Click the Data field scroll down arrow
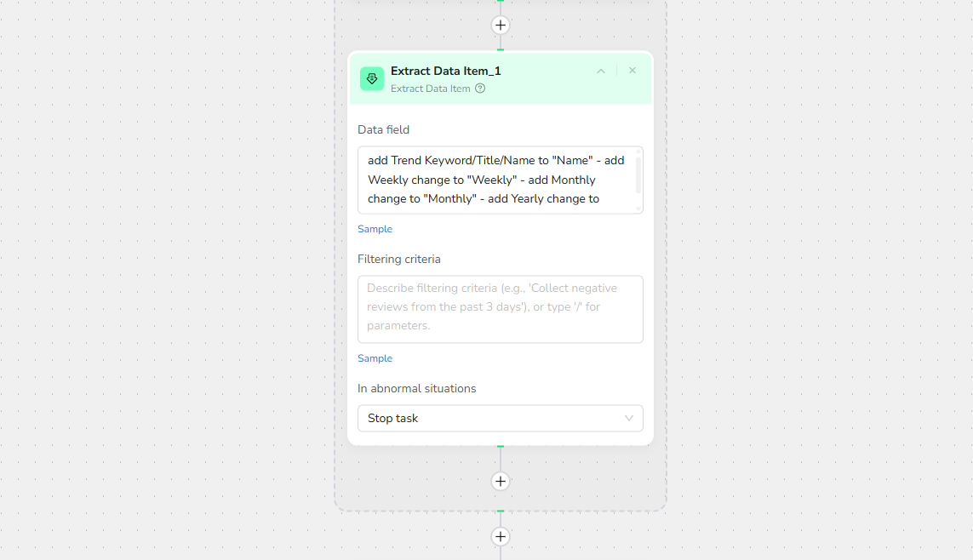The image size is (973, 560). (638, 208)
